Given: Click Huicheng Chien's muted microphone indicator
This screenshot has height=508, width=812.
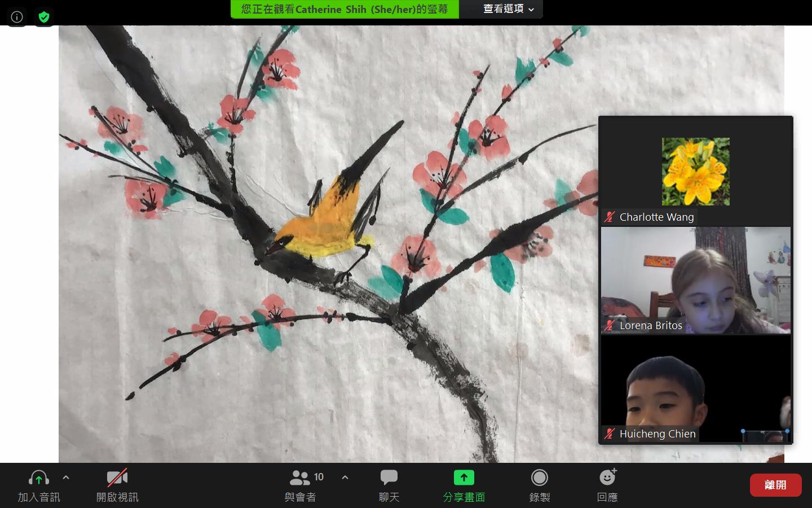Looking at the screenshot, I should (x=610, y=433).
